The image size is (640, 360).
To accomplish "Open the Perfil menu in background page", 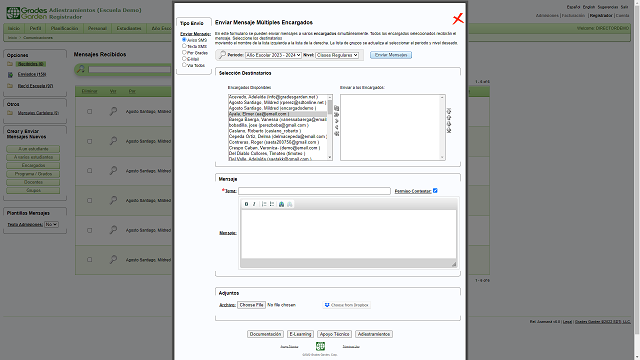I will [36, 28].
